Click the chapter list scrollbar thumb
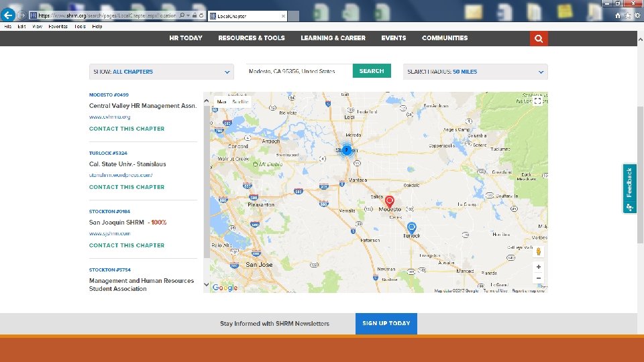Image resolution: width=644 pixels, height=362 pixels. [207, 182]
